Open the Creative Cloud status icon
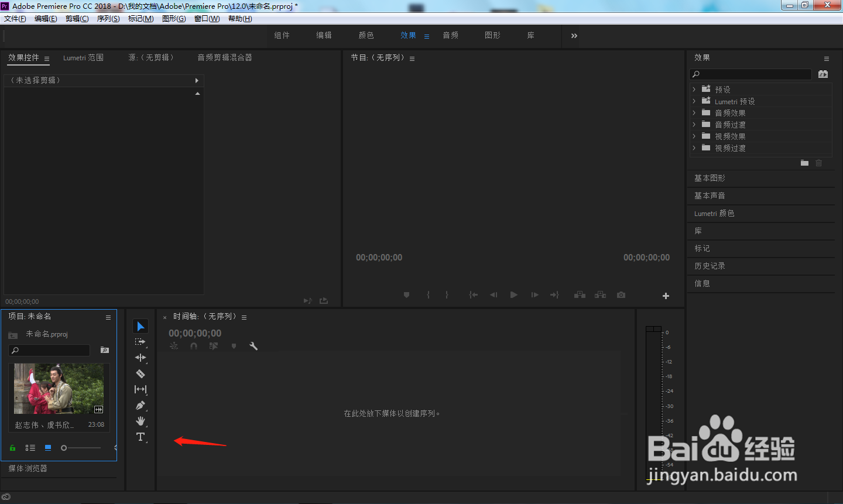 pyautogui.click(x=6, y=497)
